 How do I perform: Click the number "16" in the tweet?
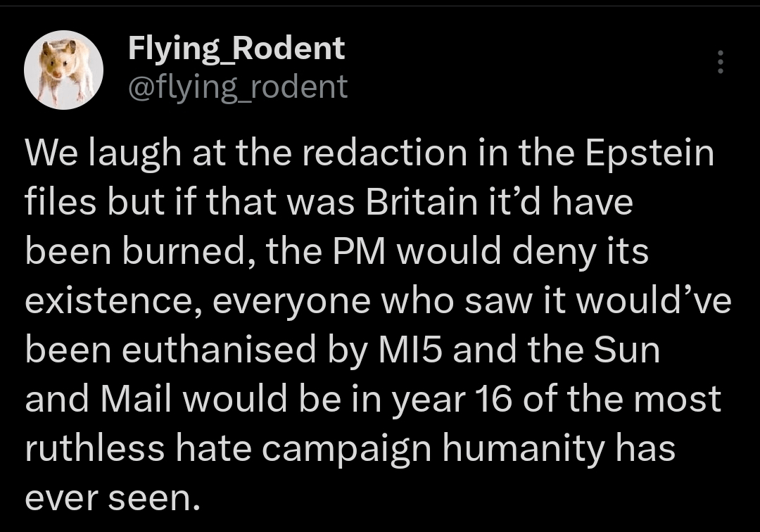[x=497, y=399]
